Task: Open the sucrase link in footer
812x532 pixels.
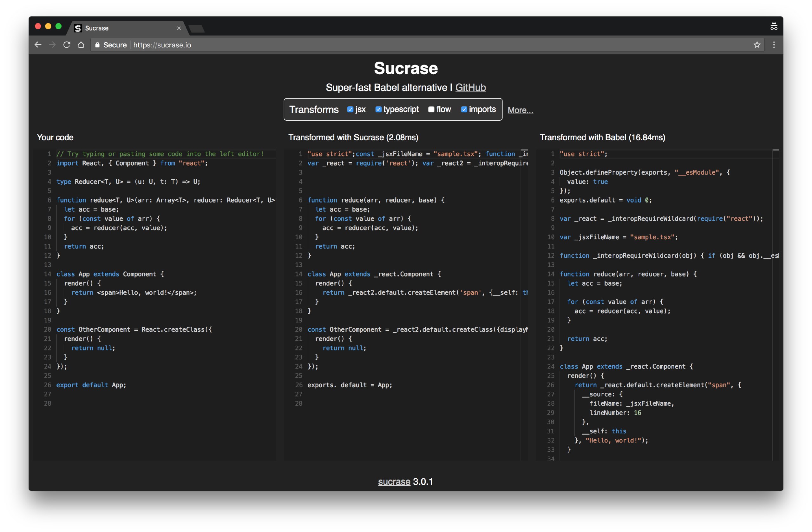Action: [394, 482]
